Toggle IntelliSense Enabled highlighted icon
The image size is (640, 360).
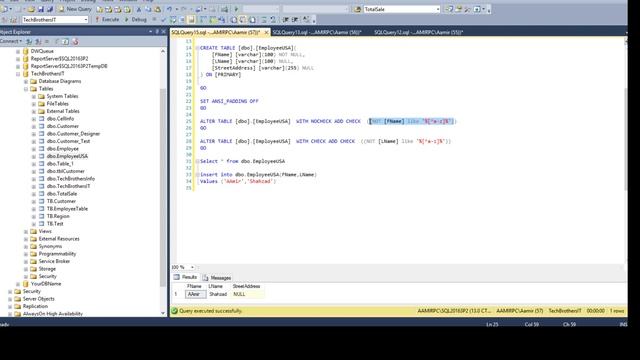(191, 20)
